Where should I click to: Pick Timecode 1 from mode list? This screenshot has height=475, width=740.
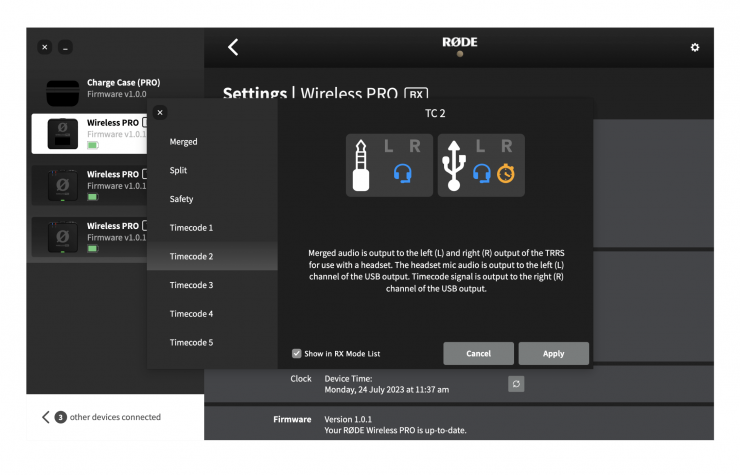(x=191, y=228)
